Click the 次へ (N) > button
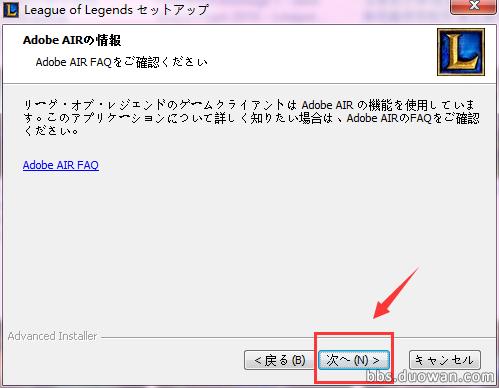 354,360
